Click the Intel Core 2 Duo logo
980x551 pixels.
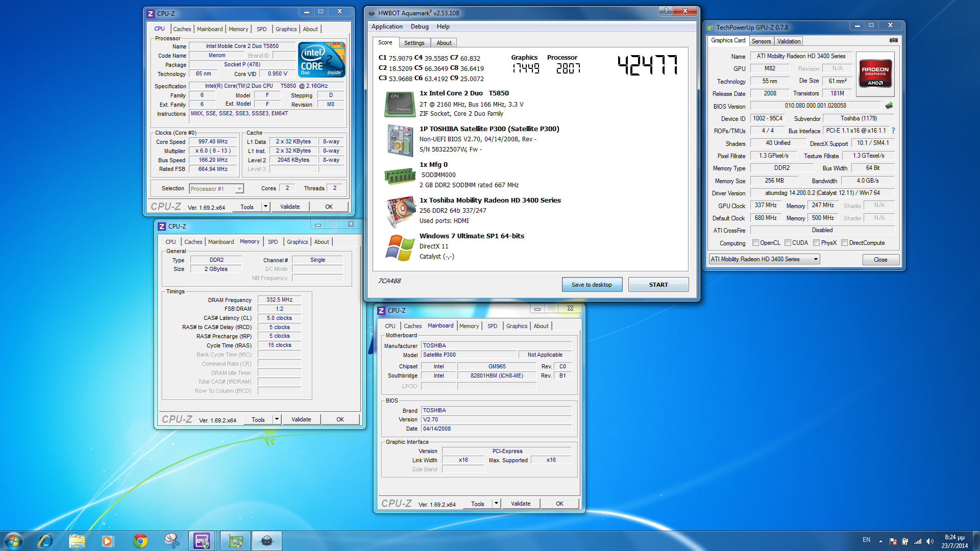[322, 60]
